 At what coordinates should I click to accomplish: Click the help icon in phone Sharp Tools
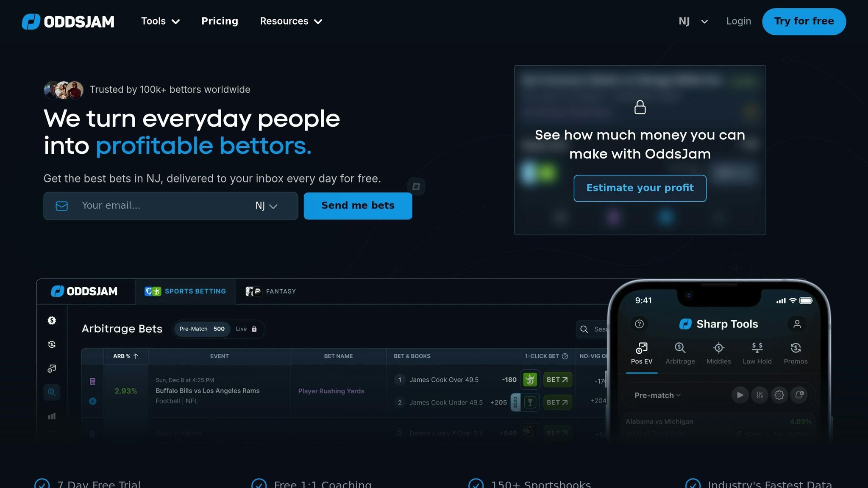(640, 324)
